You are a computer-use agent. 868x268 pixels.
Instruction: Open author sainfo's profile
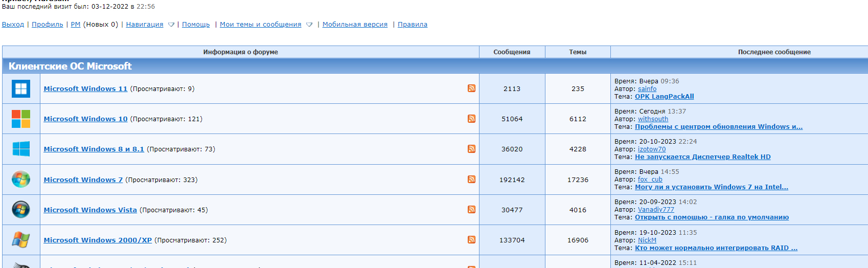point(647,88)
